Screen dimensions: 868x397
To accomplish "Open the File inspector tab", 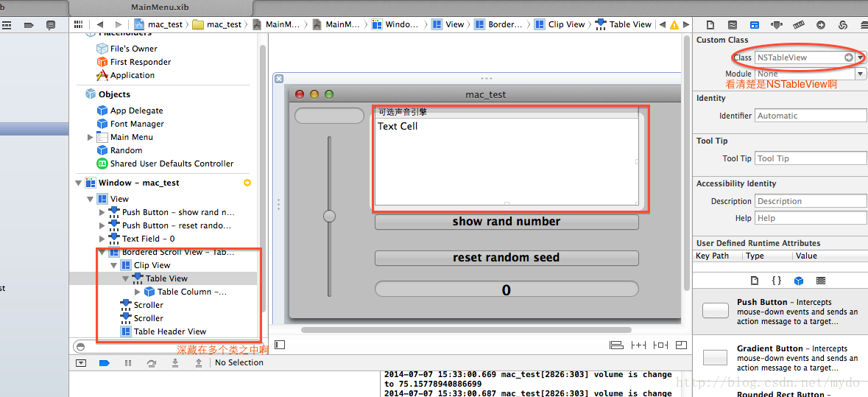I will [710, 25].
